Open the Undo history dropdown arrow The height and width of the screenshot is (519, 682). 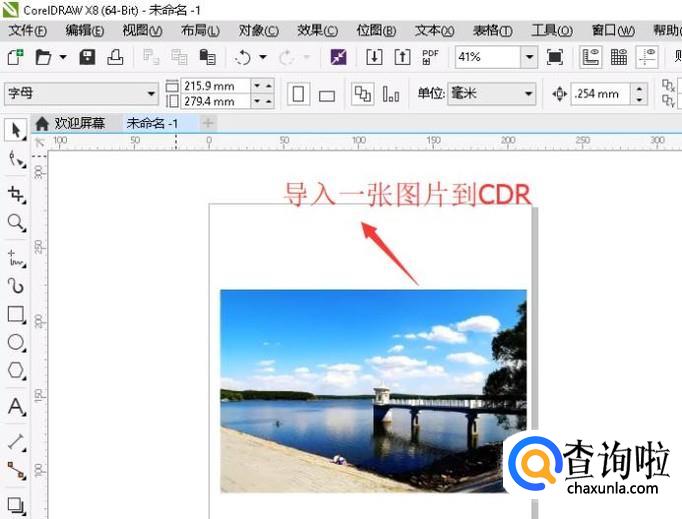[263, 57]
